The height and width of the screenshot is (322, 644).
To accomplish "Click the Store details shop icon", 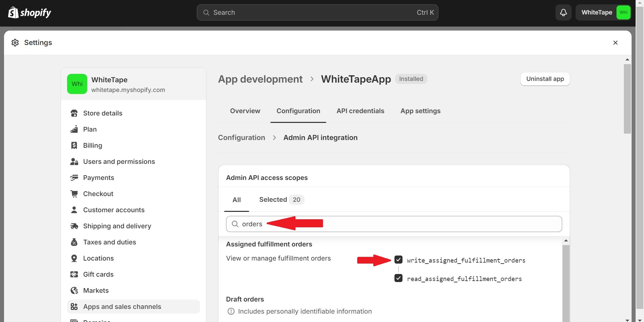I will click(x=74, y=113).
